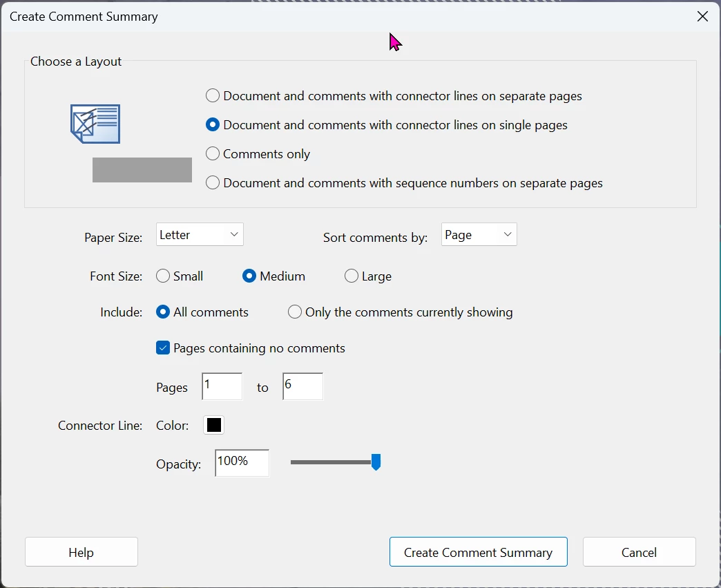Screen dimensions: 721x588
Task: Close the dialog with the X button
Action: (702, 17)
